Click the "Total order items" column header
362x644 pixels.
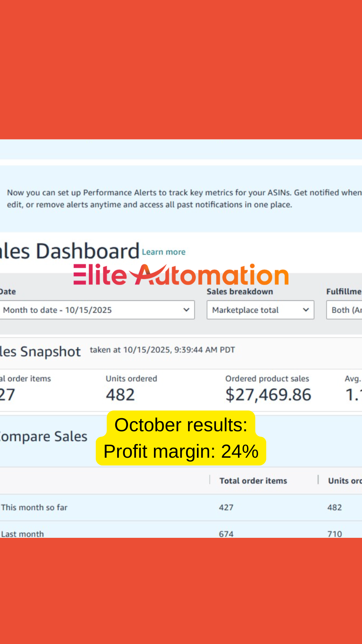coord(253,481)
